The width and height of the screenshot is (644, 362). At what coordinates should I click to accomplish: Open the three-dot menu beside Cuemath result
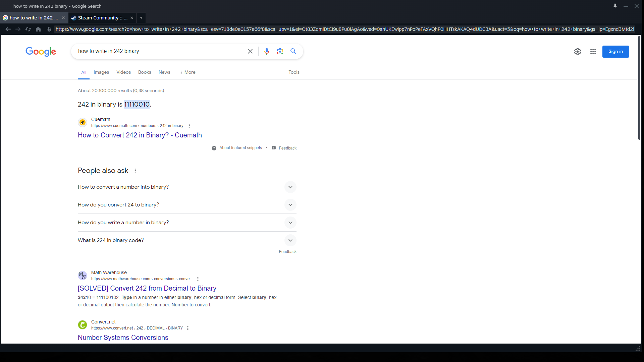click(189, 126)
